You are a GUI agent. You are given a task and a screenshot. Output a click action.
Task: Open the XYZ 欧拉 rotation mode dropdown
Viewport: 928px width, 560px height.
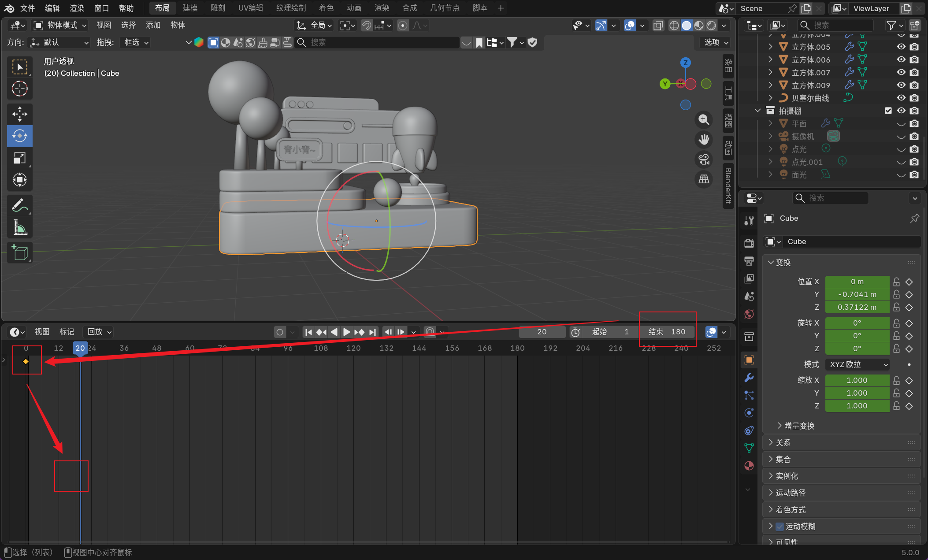coord(857,364)
